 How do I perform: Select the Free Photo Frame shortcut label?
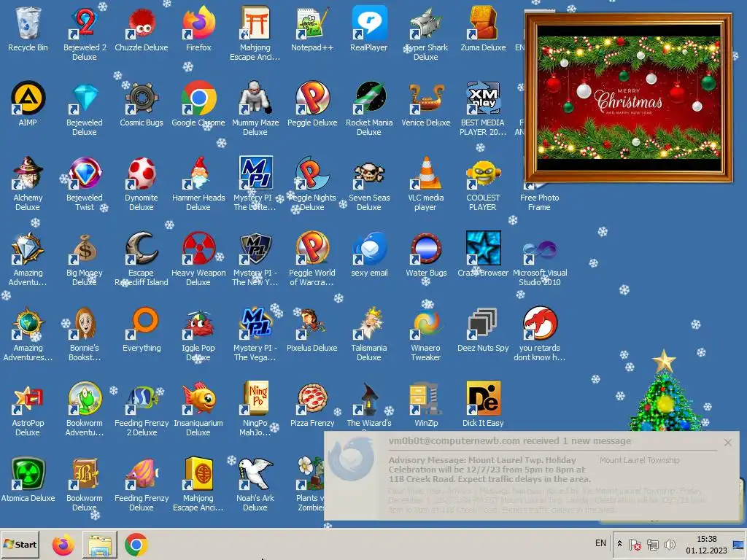[539, 203]
